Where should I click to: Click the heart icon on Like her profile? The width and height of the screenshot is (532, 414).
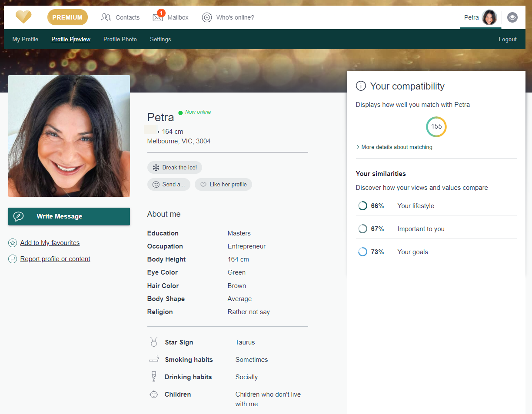coord(203,185)
